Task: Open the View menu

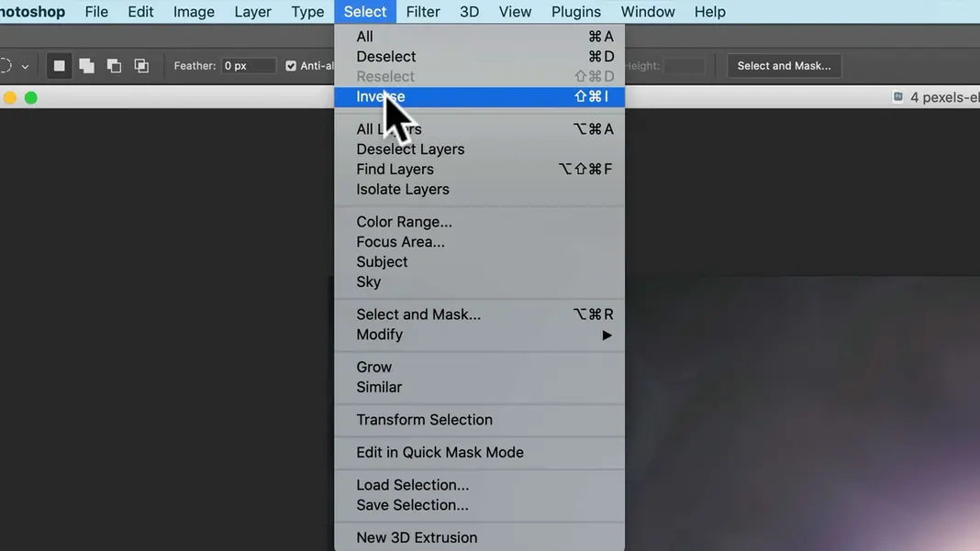Action: tap(515, 12)
